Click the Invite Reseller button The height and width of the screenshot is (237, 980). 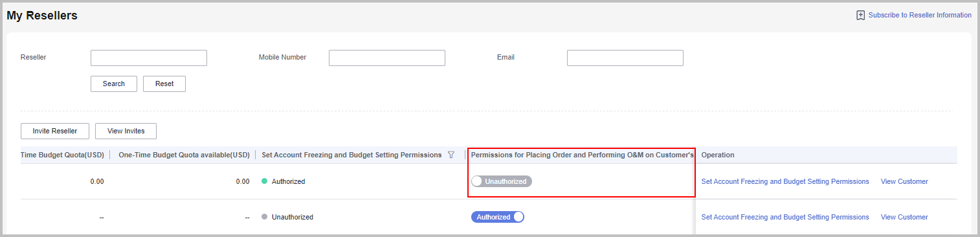pyautogui.click(x=55, y=131)
